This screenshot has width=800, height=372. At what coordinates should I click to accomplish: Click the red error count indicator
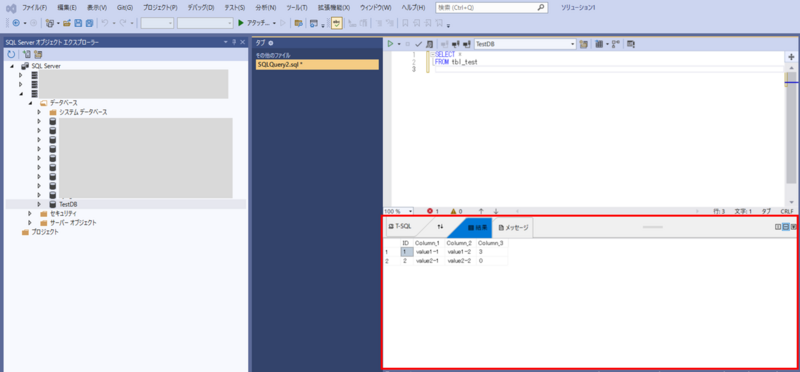(433, 211)
